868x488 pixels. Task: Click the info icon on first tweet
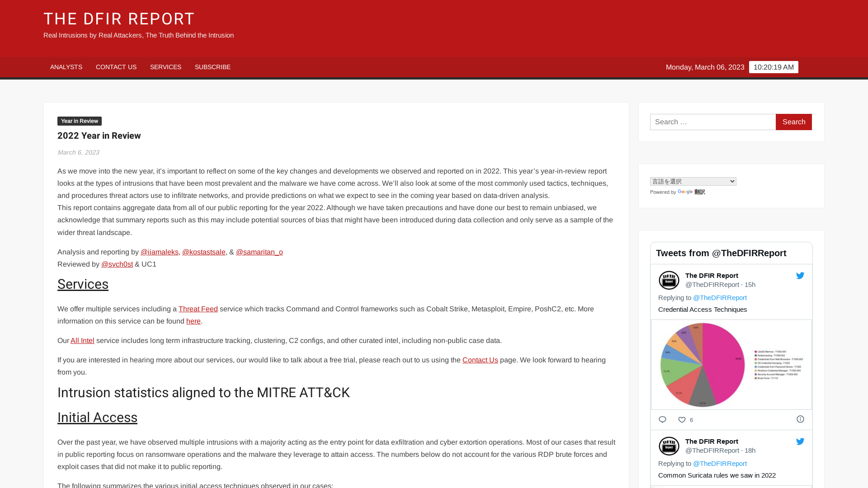click(800, 419)
